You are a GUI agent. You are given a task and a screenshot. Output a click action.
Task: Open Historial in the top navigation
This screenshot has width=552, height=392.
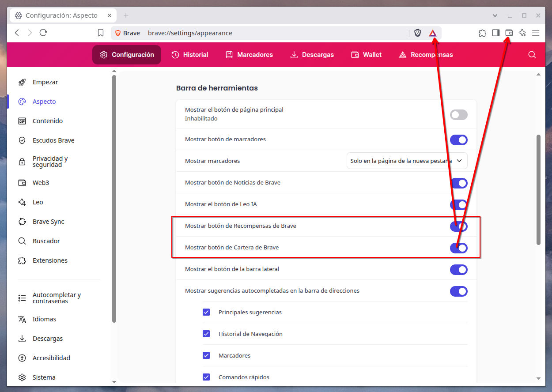tap(190, 55)
